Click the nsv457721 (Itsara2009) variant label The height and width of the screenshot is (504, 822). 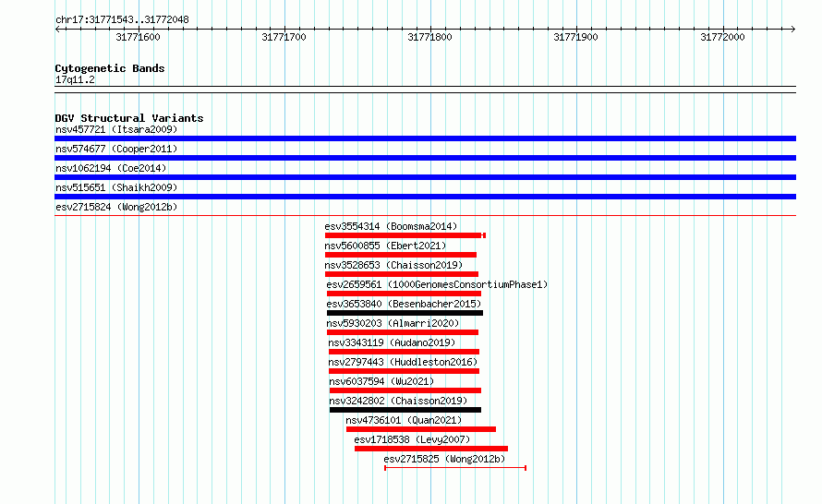[116, 129]
